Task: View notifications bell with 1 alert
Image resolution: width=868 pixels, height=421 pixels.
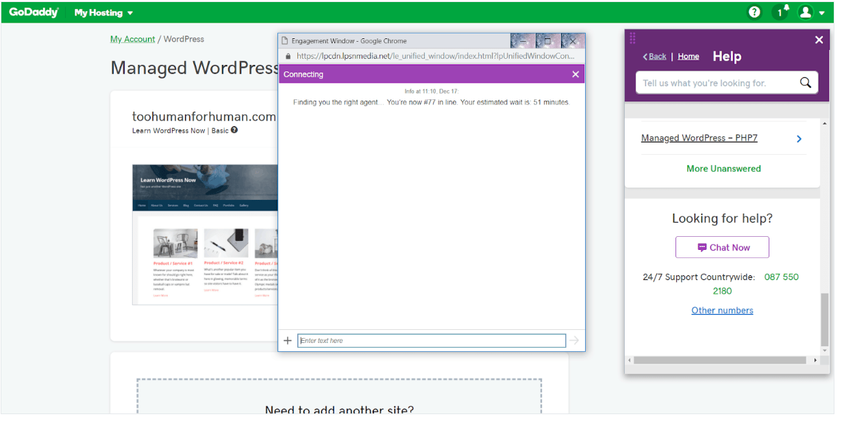Action: [x=780, y=12]
